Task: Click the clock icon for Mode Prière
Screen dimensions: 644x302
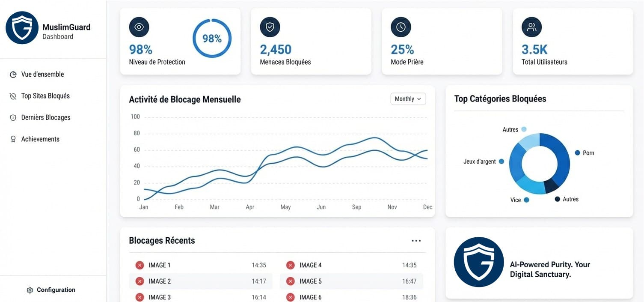Action: point(401,27)
